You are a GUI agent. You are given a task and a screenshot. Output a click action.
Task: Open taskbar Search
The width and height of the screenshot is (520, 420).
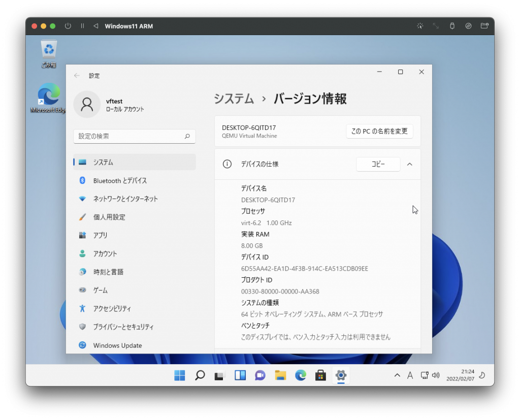[200, 375]
